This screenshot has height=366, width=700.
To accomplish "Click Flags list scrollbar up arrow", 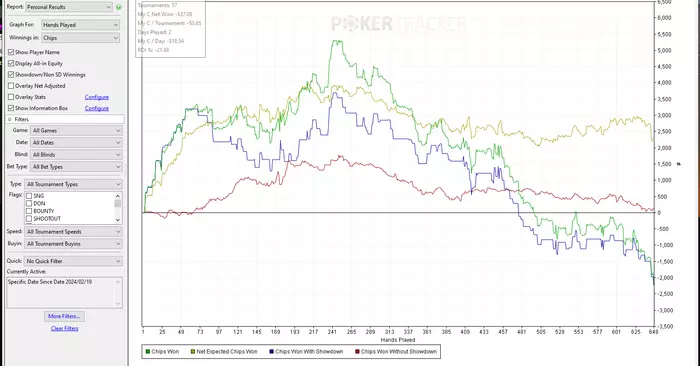I will coord(118,196).
